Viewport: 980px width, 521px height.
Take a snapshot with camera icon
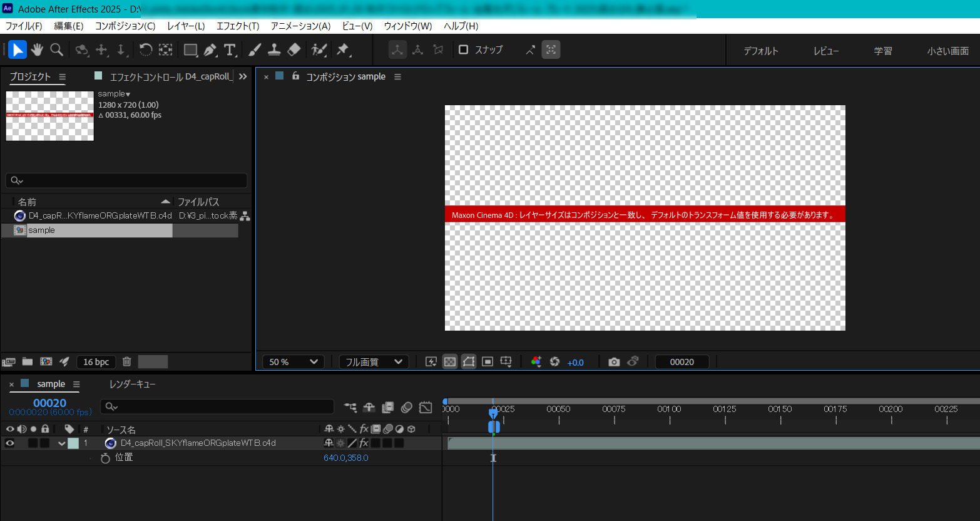click(614, 362)
